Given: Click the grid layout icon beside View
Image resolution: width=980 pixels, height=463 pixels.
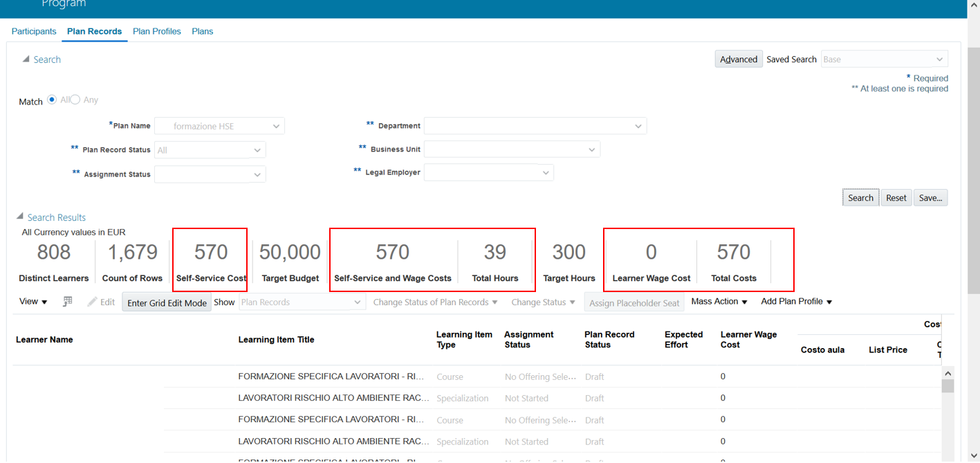Looking at the screenshot, I should click(x=68, y=301).
